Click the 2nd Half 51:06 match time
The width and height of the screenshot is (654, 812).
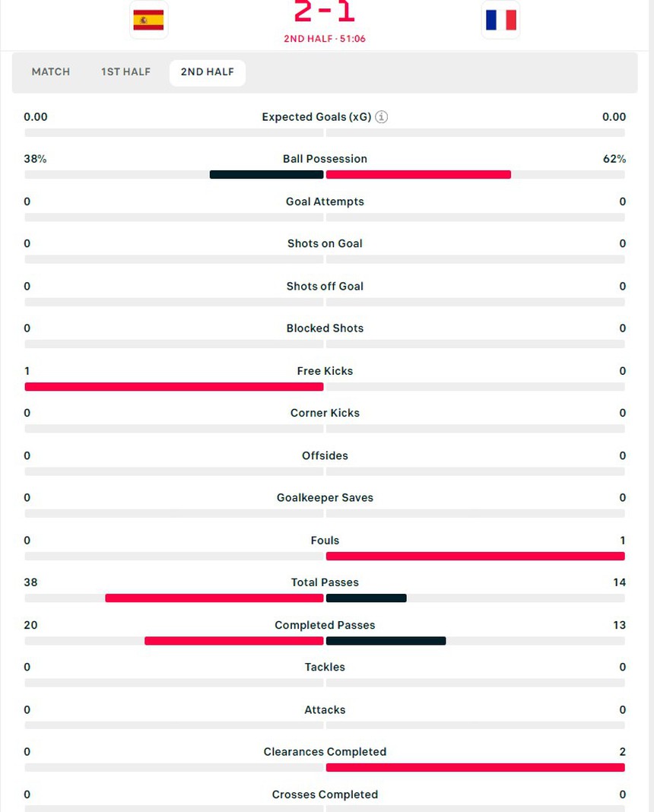(325, 39)
